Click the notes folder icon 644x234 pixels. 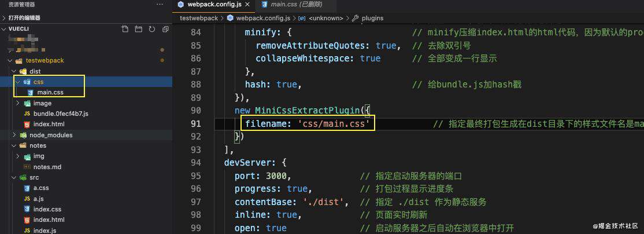23,145
